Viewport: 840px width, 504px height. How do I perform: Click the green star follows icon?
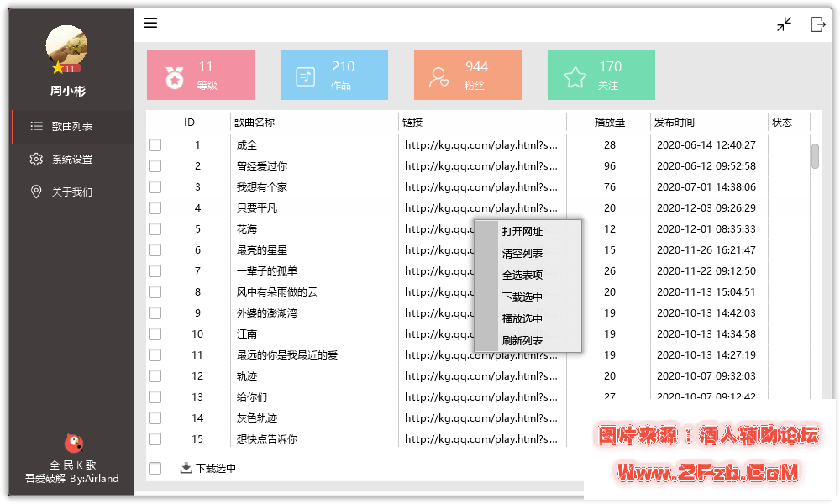(x=575, y=77)
